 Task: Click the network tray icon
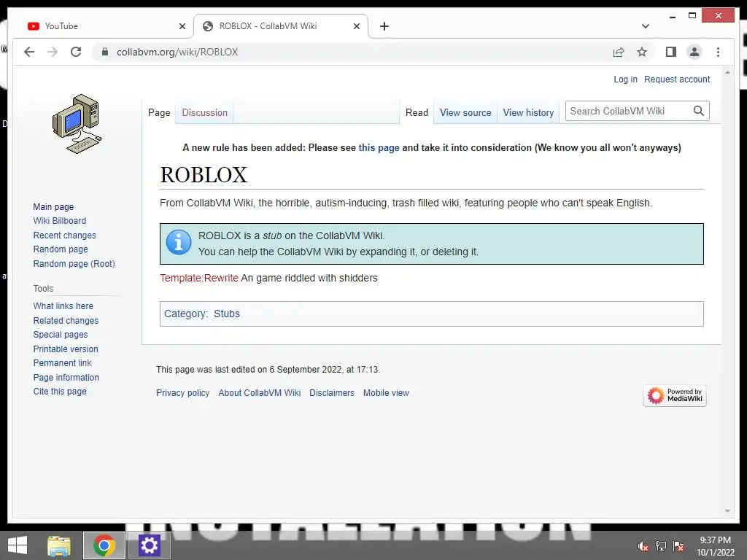pyautogui.click(x=661, y=546)
